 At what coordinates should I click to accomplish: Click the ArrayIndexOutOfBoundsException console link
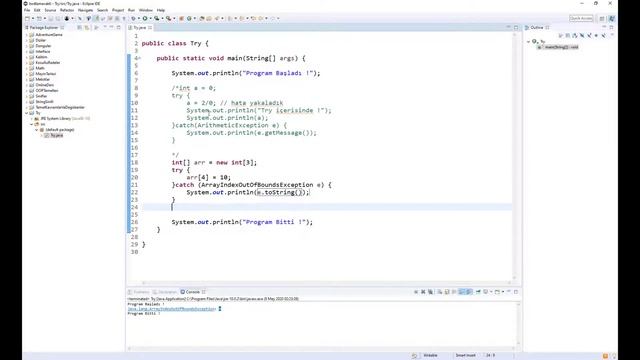point(171,309)
